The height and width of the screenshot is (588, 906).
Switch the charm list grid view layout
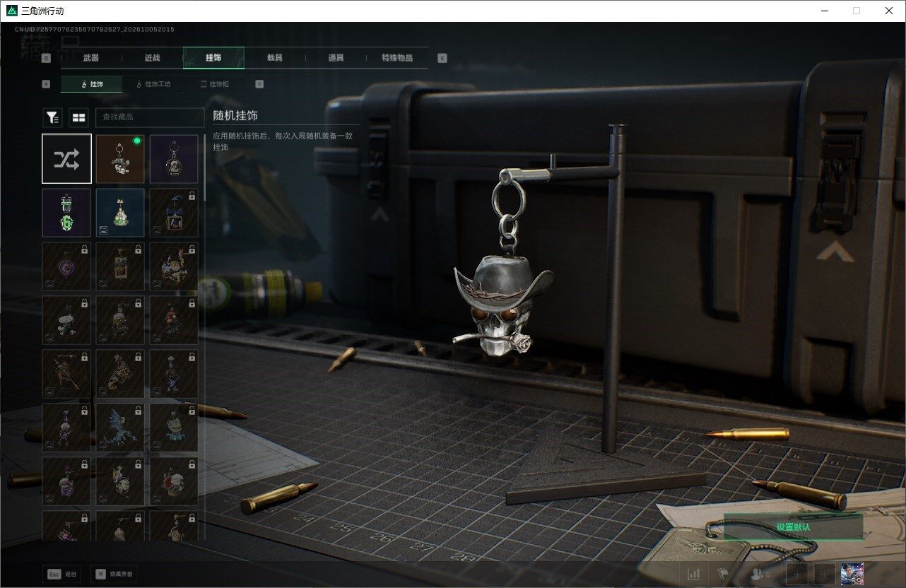point(78,118)
